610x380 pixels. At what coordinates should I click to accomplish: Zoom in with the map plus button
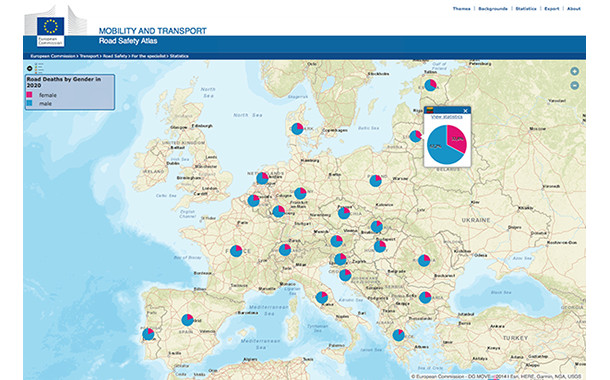pyautogui.click(x=574, y=71)
